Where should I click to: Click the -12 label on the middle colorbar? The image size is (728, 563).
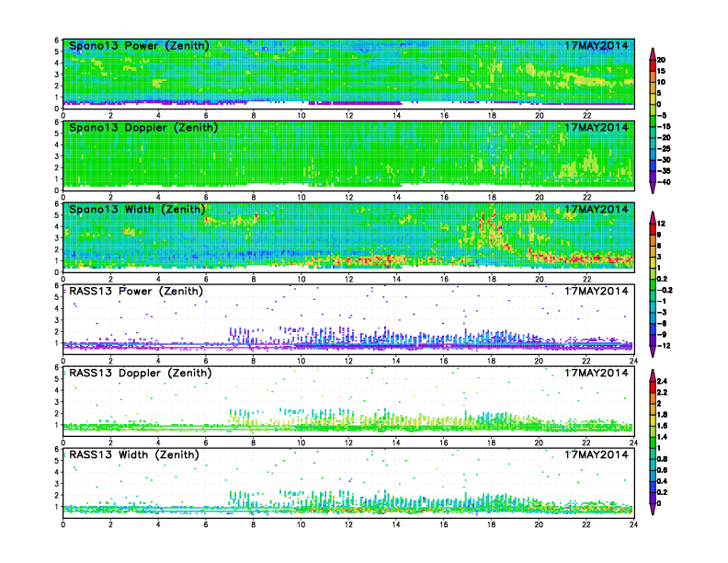pyautogui.click(x=664, y=346)
